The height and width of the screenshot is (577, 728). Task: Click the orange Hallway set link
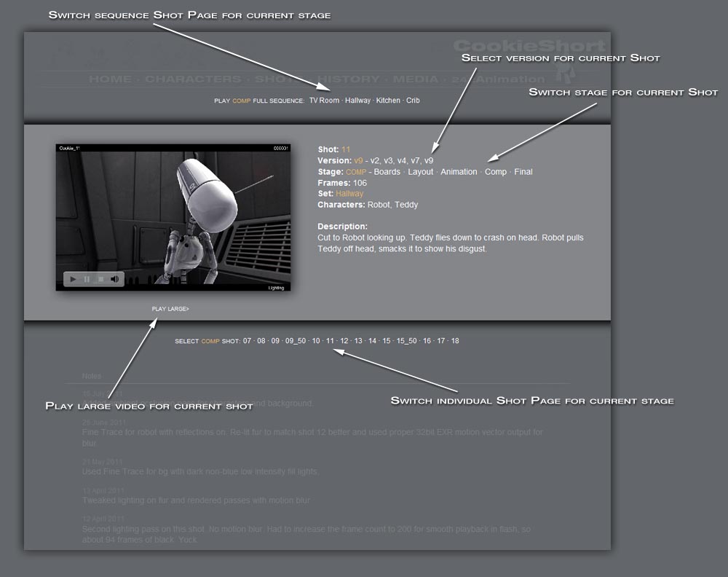[x=349, y=194]
